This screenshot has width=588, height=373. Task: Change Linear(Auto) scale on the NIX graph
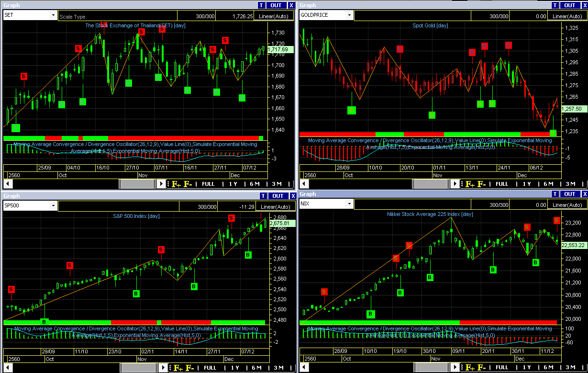pyautogui.click(x=567, y=205)
